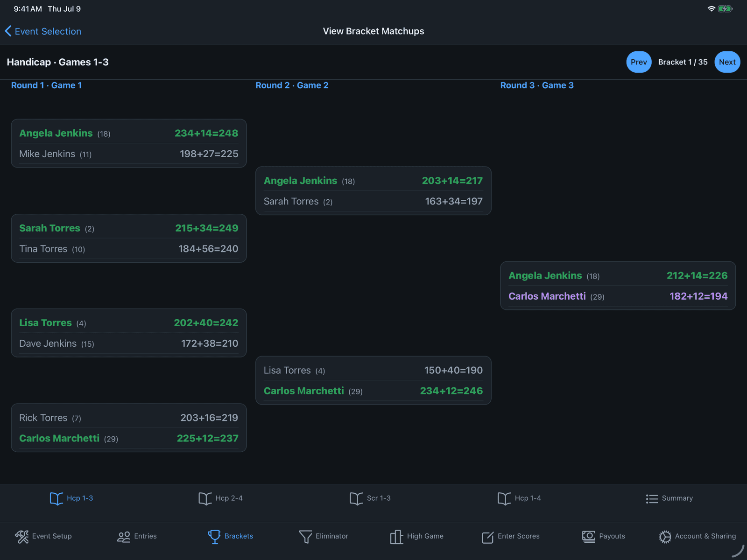The image size is (747, 560).
Task: Switch to Summary tab label
Action: [x=677, y=498]
